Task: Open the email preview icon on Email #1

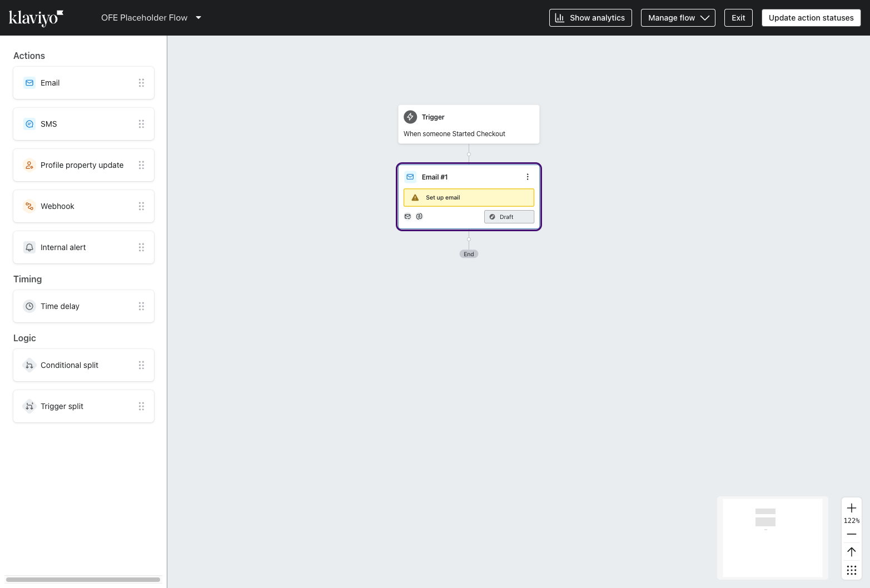Action: (407, 216)
